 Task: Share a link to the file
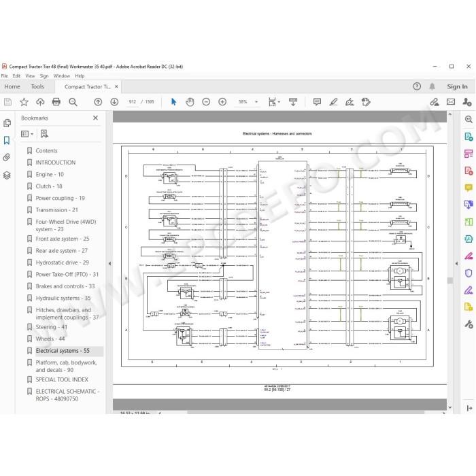pos(435,102)
